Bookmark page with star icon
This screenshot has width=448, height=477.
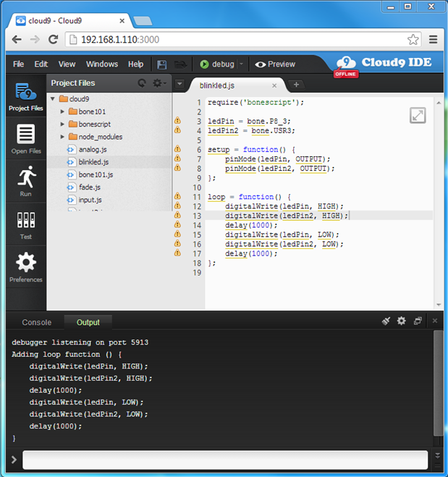413,40
